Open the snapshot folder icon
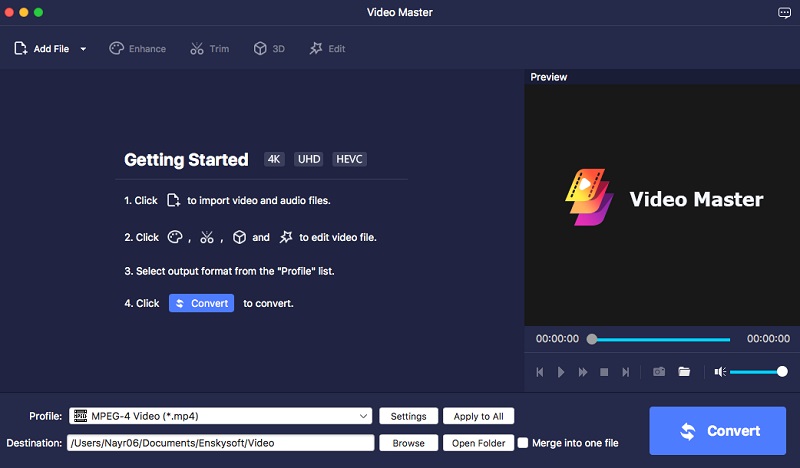This screenshot has height=468, width=800. (x=684, y=372)
